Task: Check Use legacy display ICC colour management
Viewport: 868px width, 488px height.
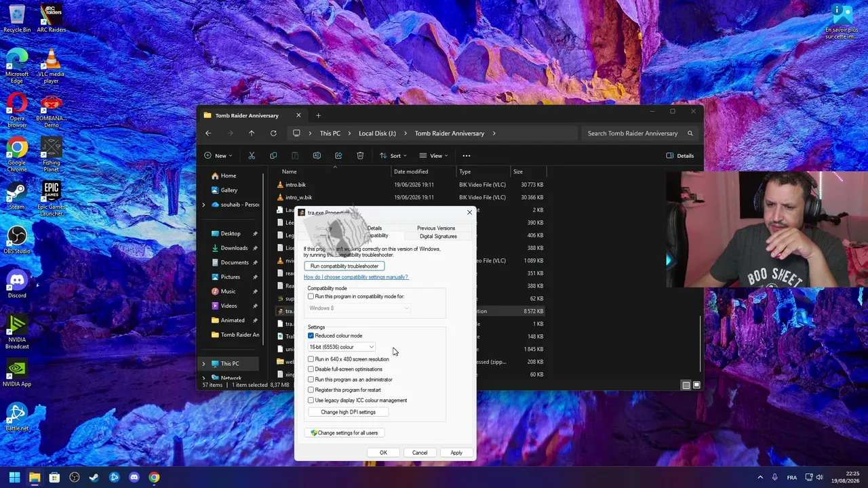Action: tap(311, 400)
